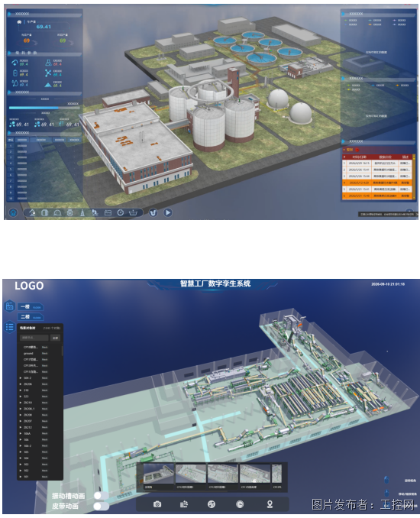The image size is (420, 518).
Task: Click the circular dial icon in bottom toolbar
Action: coord(240,504)
